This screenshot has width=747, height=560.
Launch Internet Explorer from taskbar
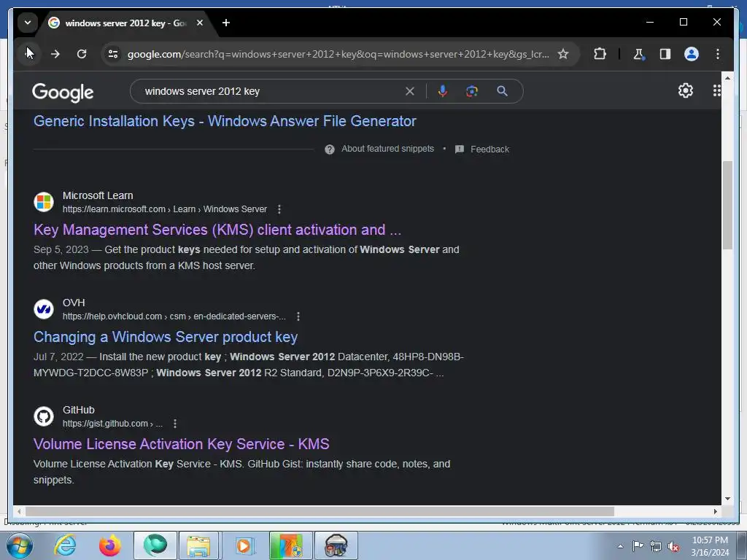[65, 545]
